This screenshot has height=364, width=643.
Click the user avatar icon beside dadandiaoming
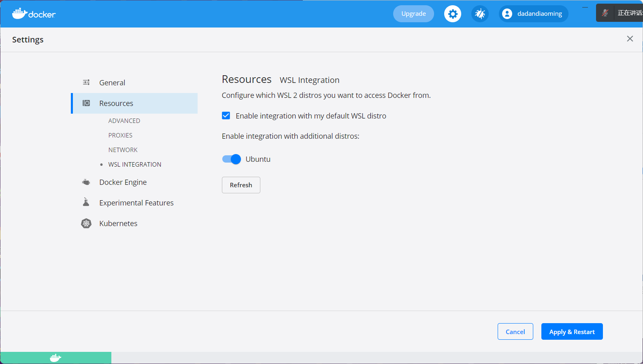[507, 14]
